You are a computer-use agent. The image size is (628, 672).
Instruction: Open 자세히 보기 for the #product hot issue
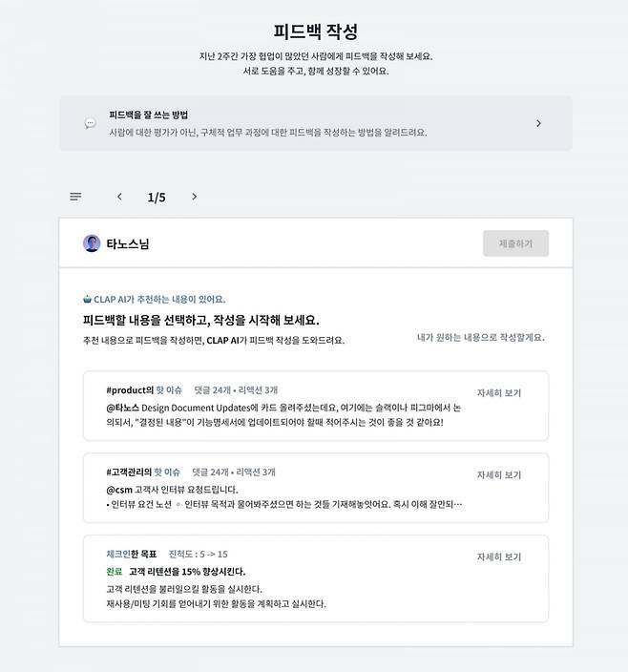(x=499, y=392)
